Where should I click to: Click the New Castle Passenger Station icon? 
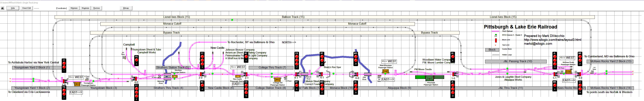[x=238, y=76]
